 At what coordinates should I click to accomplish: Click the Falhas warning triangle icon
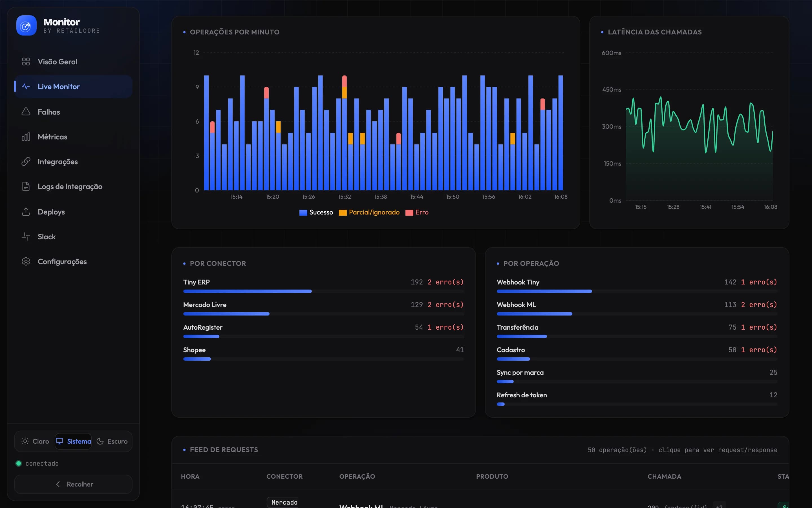pos(26,111)
